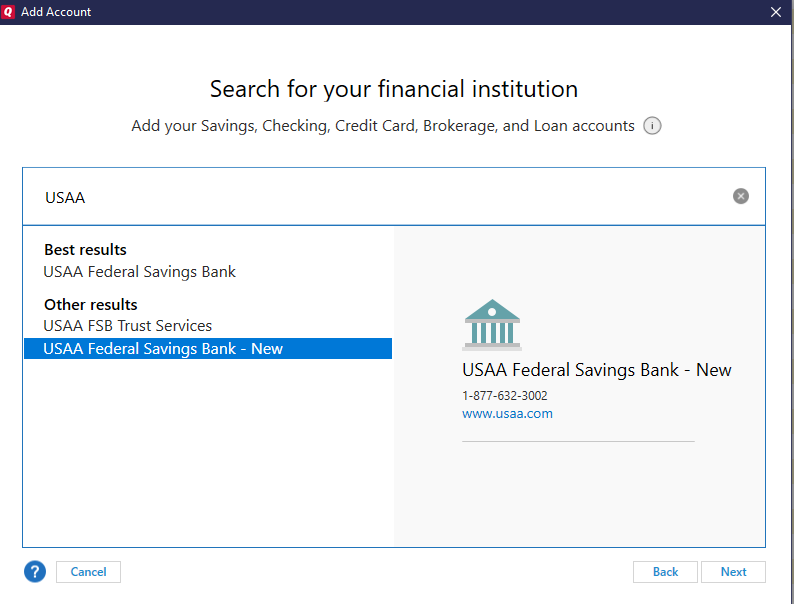Screen dimensions: 794x604
Task: Click the bank building icon
Action: tap(492, 325)
